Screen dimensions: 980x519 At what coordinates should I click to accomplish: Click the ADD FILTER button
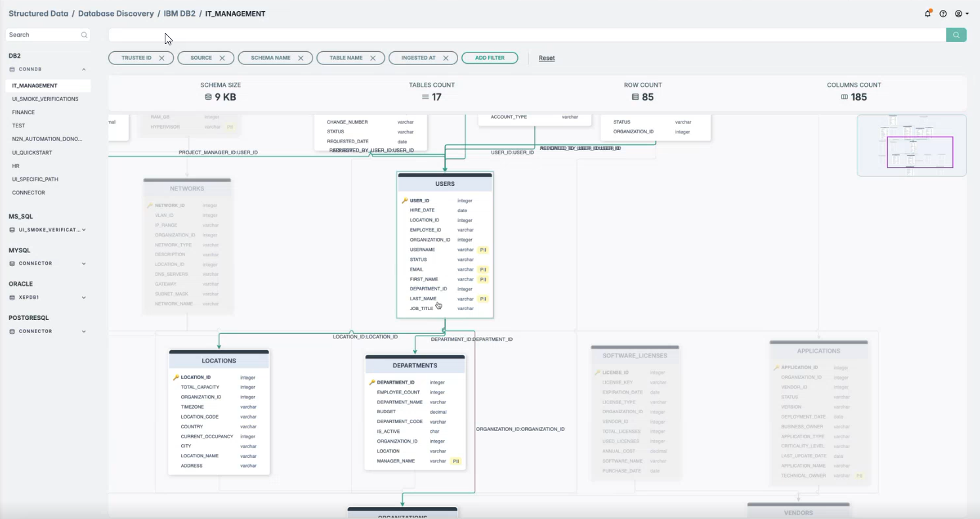490,58
